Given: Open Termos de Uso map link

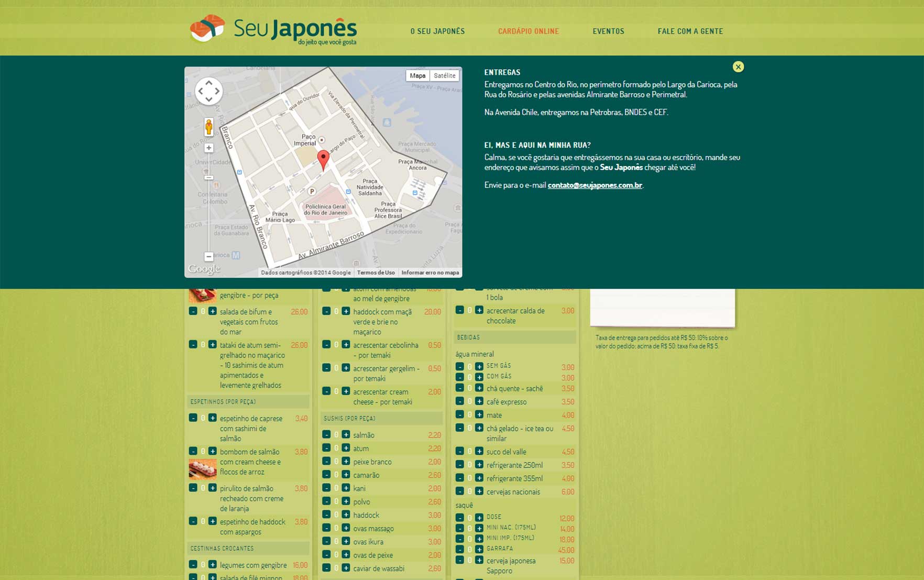Looking at the screenshot, I should coord(376,272).
